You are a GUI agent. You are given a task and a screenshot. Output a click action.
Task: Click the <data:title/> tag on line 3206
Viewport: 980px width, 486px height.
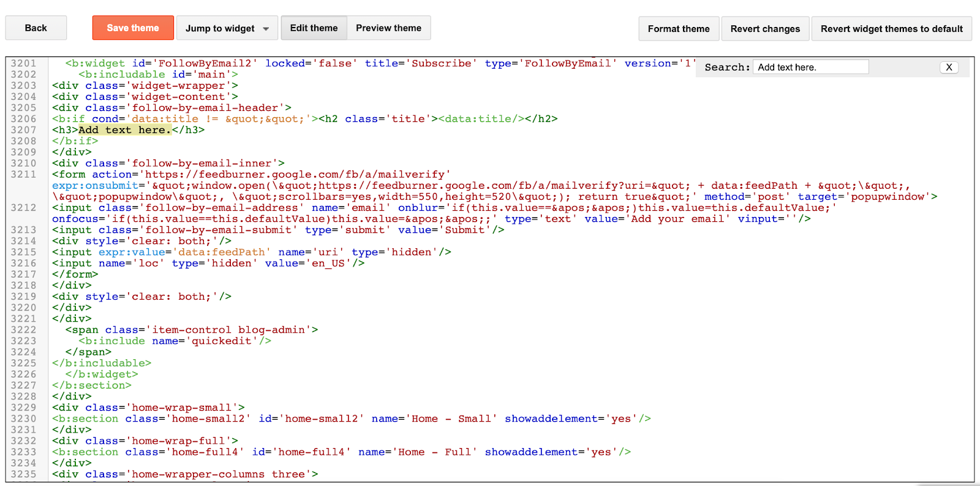point(481,119)
